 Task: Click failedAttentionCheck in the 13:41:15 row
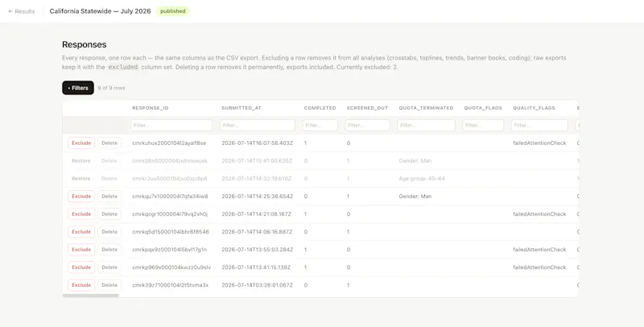tap(539, 267)
